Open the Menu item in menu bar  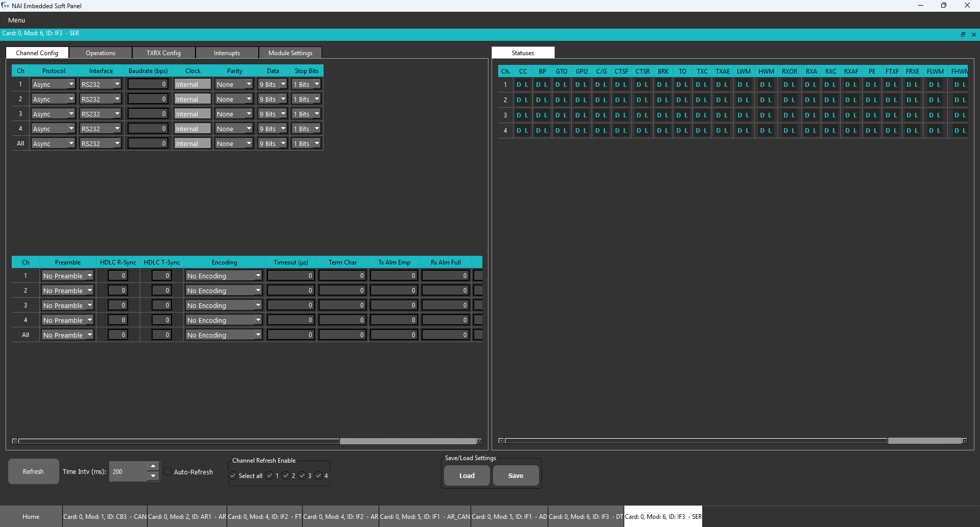(x=17, y=20)
